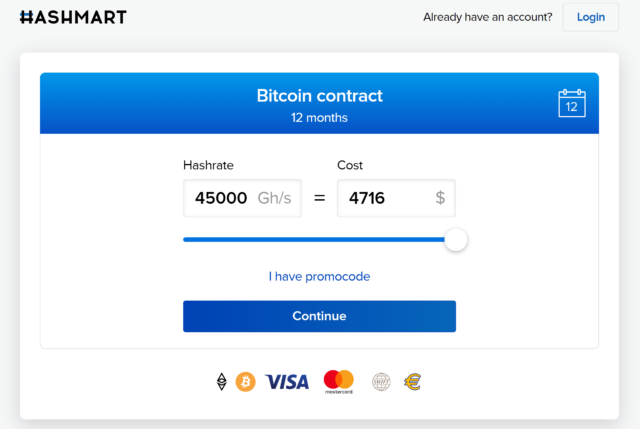The width and height of the screenshot is (640, 429).
Task: Select the Bitcoin payment icon
Action: [x=246, y=382]
